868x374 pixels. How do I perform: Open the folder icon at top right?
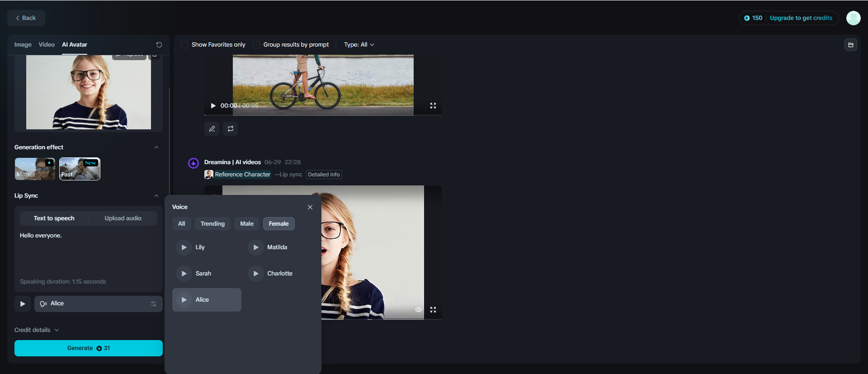(851, 45)
